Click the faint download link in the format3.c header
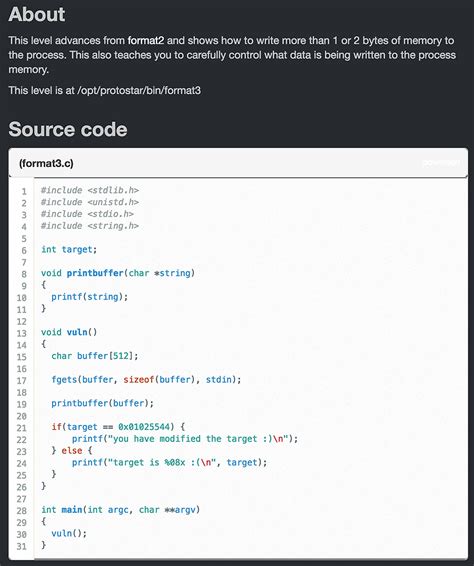The width and height of the screenshot is (474, 566). click(x=441, y=163)
